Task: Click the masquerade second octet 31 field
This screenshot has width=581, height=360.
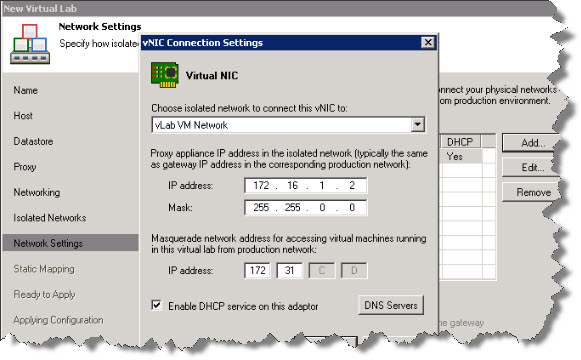Action: coord(289,270)
